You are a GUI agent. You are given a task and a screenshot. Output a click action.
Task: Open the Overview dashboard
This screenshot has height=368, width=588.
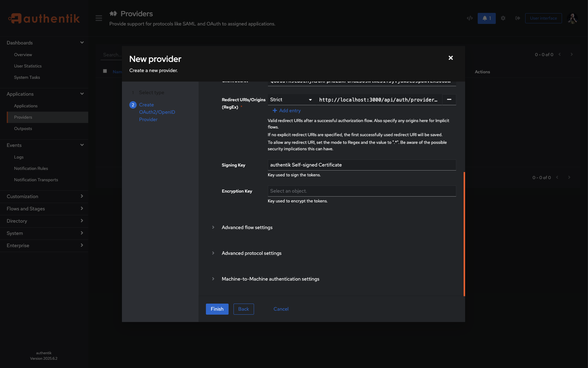23,55
